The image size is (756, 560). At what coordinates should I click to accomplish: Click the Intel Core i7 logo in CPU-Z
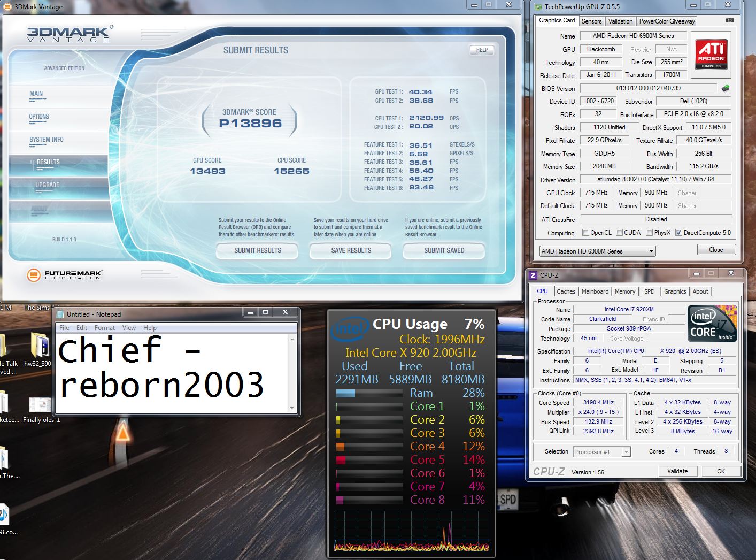tap(712, 323)
